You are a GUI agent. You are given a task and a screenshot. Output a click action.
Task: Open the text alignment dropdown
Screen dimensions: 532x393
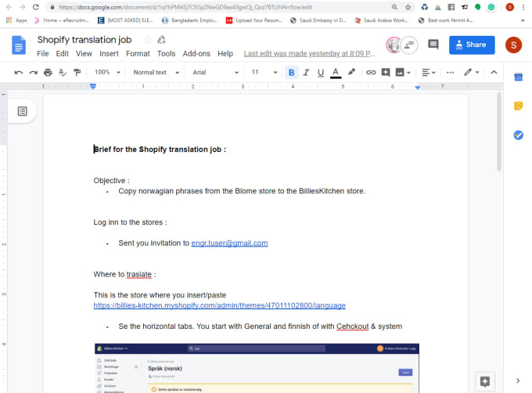pyautogui.click(x=429, y=72)
